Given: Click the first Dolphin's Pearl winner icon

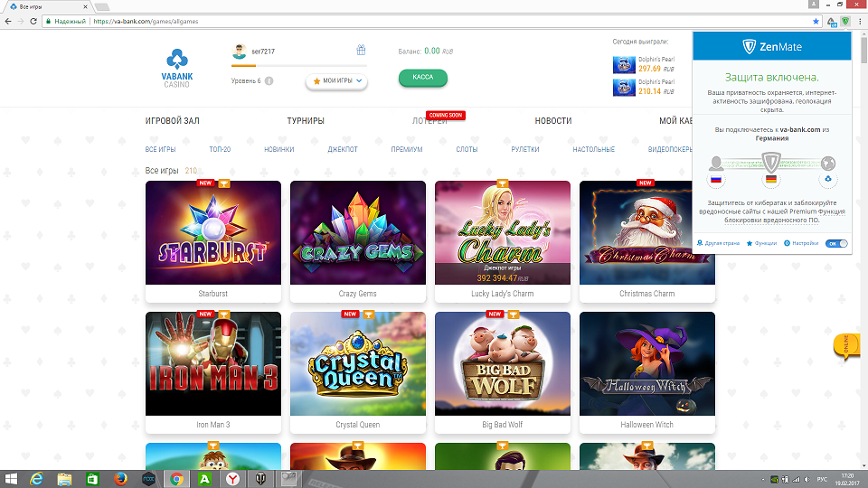Looking at the screenshot, I should (624, 65).
